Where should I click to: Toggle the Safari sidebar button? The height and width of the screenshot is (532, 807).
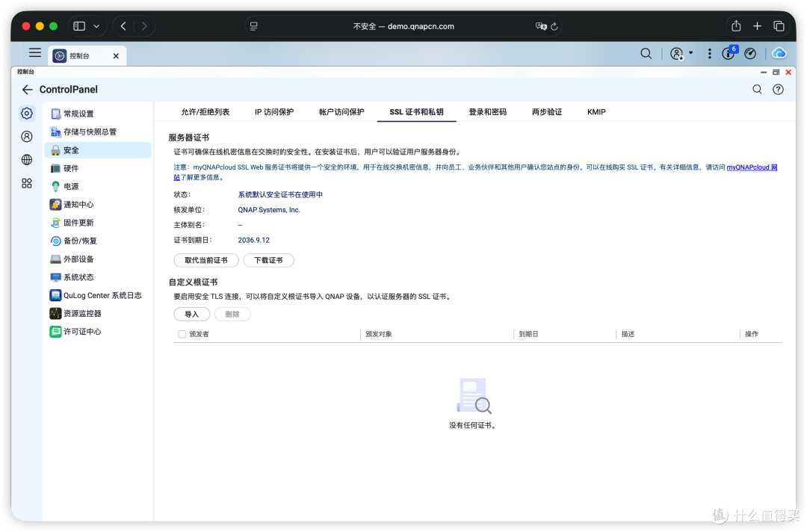(x=79, y=26)
